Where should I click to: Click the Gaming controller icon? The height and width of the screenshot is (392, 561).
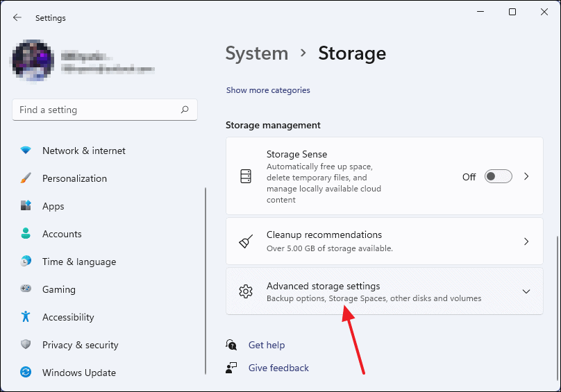tap(26, 289)
